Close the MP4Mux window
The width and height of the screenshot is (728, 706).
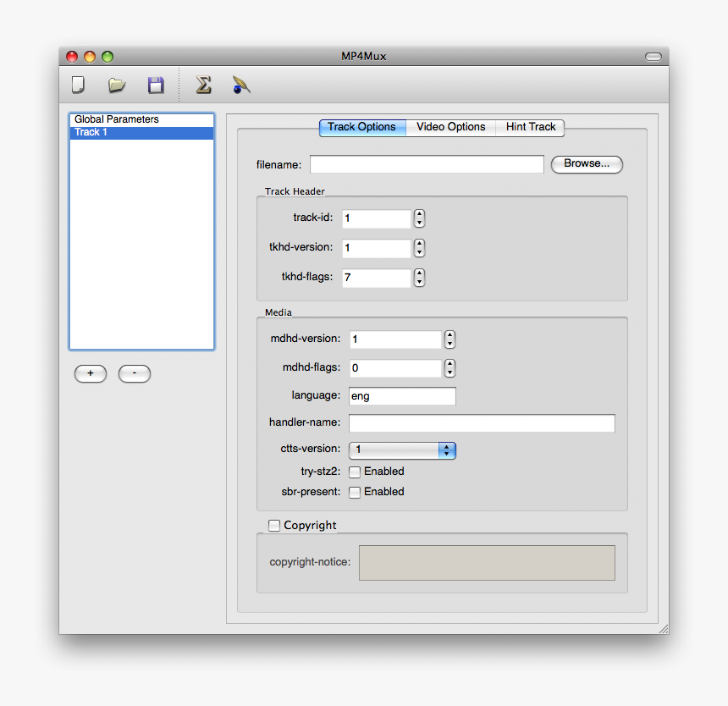[72, 57]
